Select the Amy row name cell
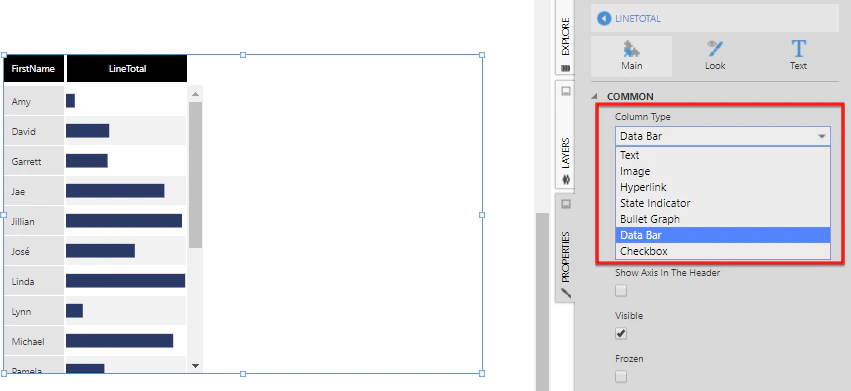851x391 pixels. point(34,101)
